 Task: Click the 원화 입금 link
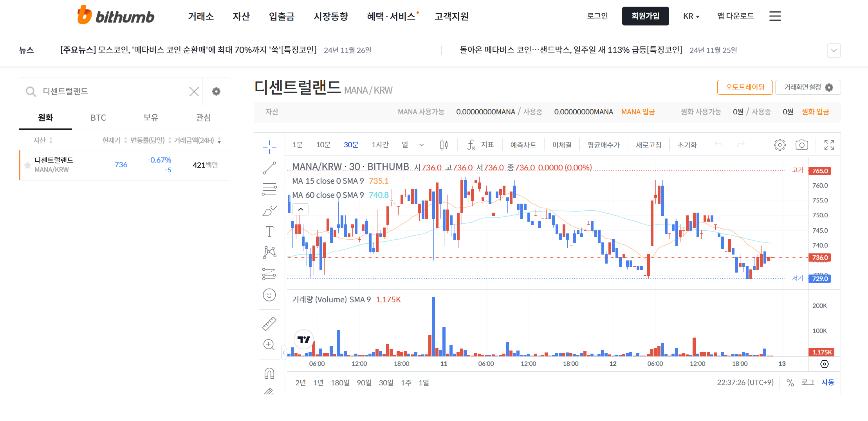[x=816, y=112]
